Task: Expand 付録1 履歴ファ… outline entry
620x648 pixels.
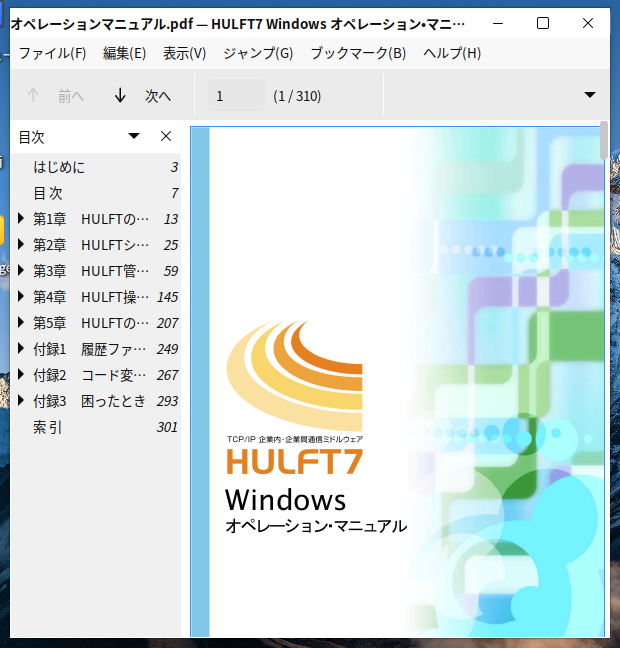Action: point(20,348)
